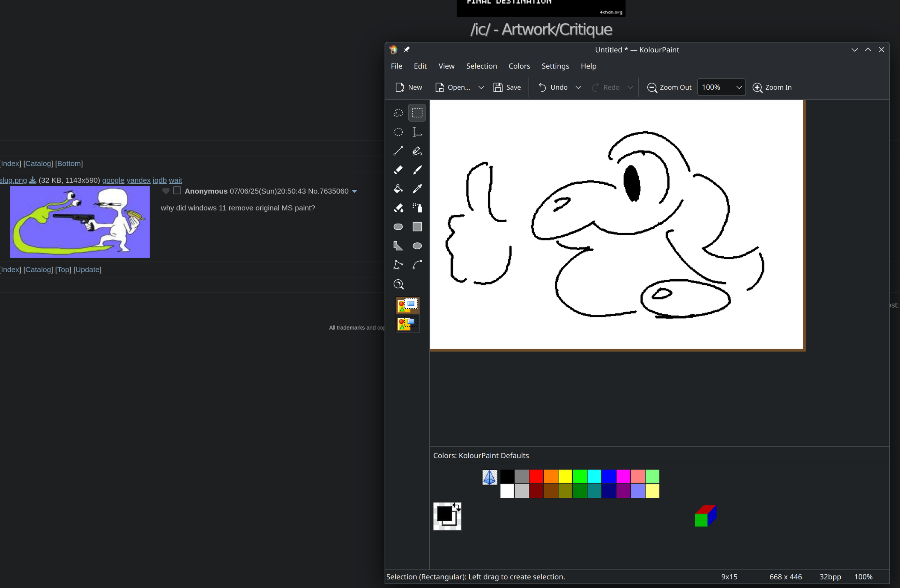Viewport: 900px width, 588px height.
Task: Open the slug.png file link
Action: pyautogui.click(x=13, y=180)
